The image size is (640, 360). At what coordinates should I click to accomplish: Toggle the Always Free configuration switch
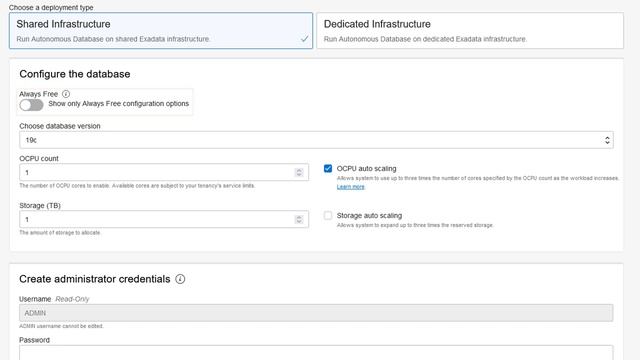point(31,105)
